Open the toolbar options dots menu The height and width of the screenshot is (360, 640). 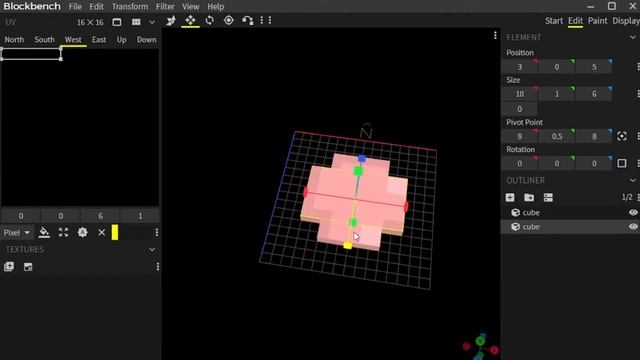pos(266,20)
